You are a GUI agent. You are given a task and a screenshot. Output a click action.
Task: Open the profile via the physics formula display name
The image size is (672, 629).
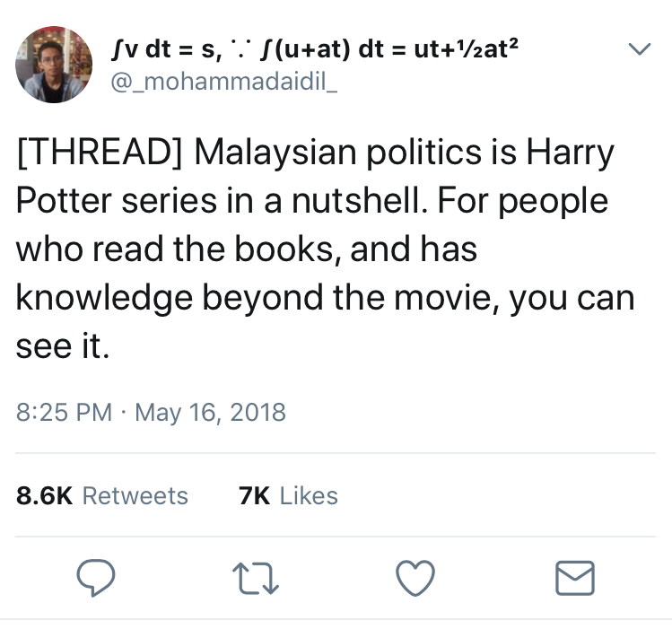pos(315,48)
